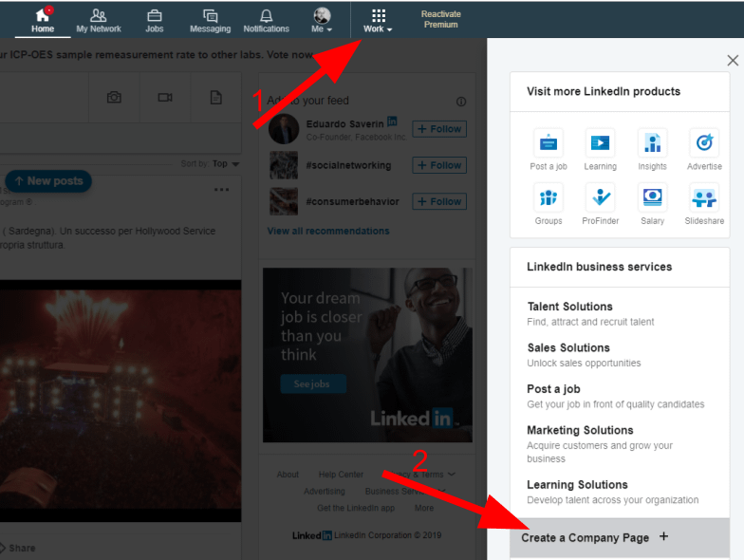Select Sales Solutions business service
744x560 pixels.
tap(585, 355)
